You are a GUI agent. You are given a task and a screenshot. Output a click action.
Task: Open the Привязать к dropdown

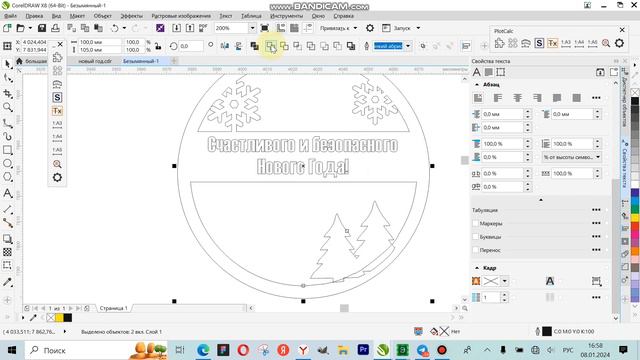click(x=355, y=28)
